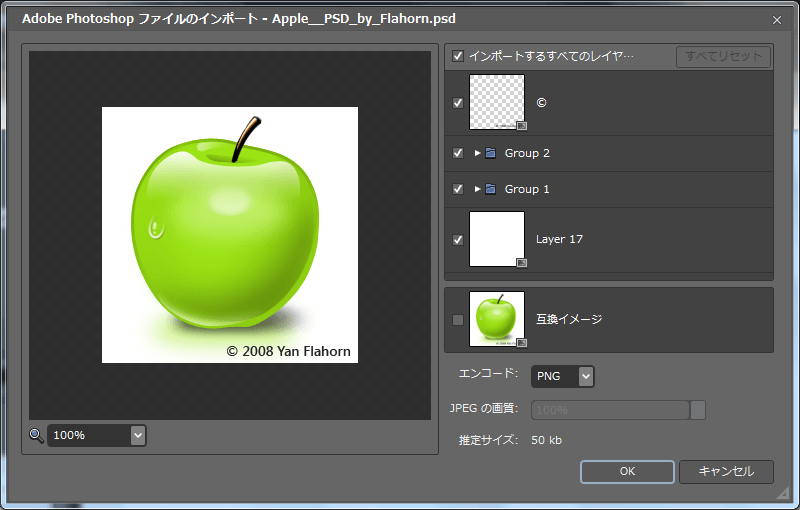Click the 50 kb estimated size value
Viewport: 800px width, 510px height.
tap(546, 440)
